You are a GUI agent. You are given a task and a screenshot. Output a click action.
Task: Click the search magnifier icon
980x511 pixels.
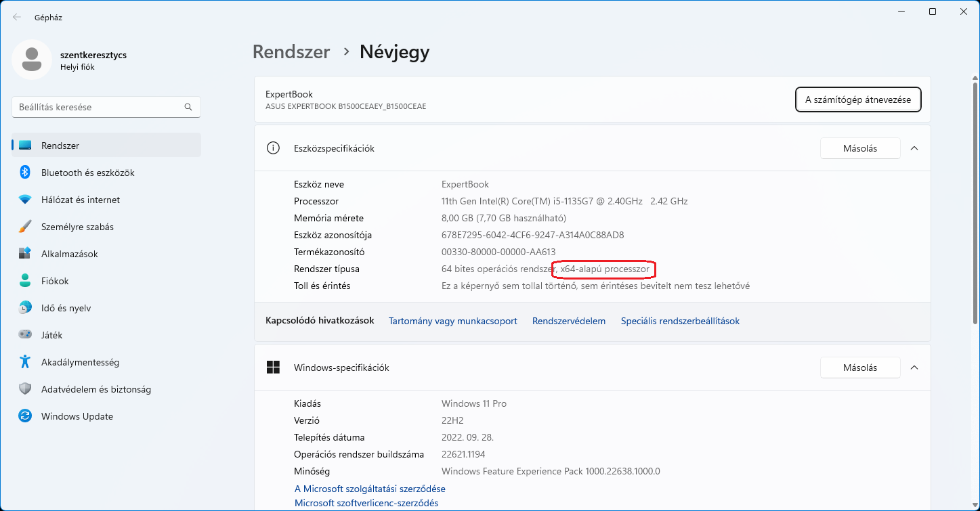pyautogui.click(x=188, y=107)
